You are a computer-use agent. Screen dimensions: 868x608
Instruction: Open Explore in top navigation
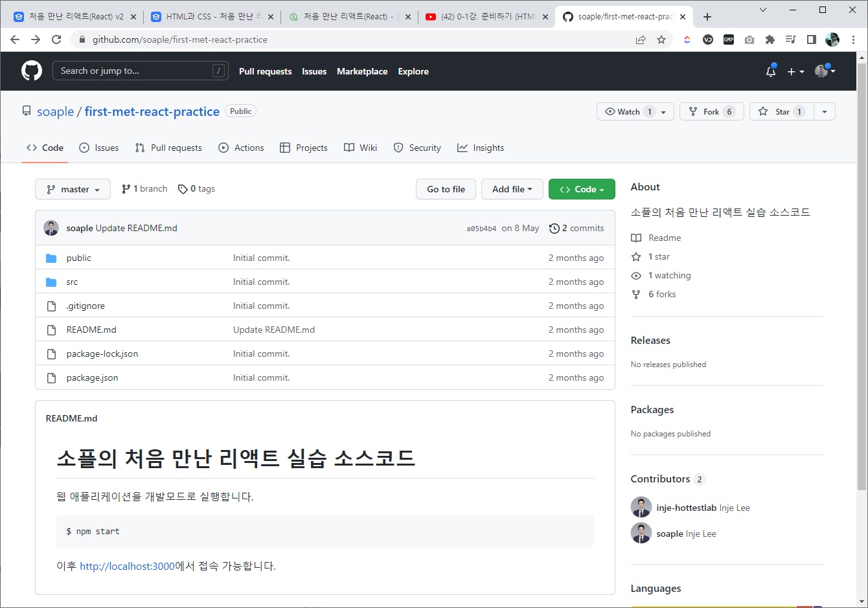413,71
